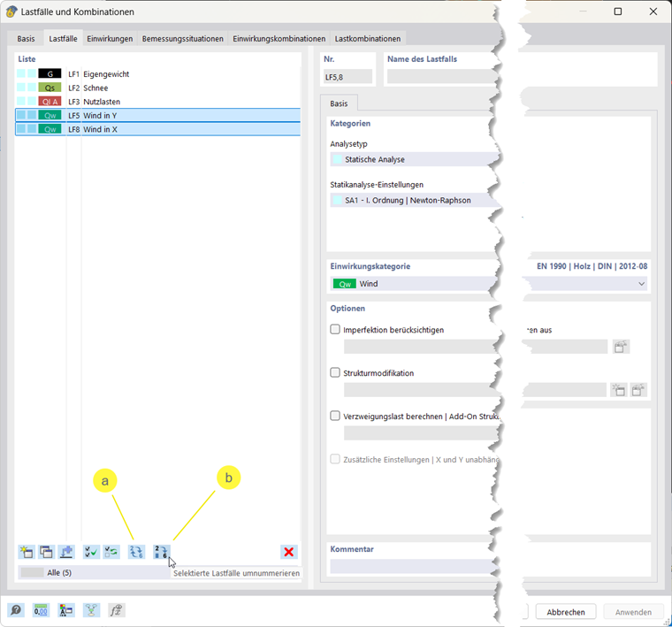Viewport: 672px width, 627px height.
Task: Copy selected load case icon
Action: tap(46, 552)
